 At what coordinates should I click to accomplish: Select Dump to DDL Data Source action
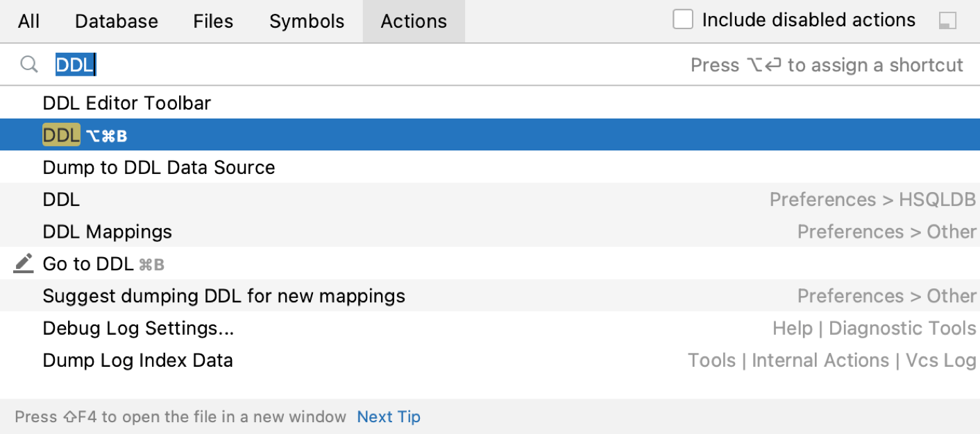pos(158,167)
